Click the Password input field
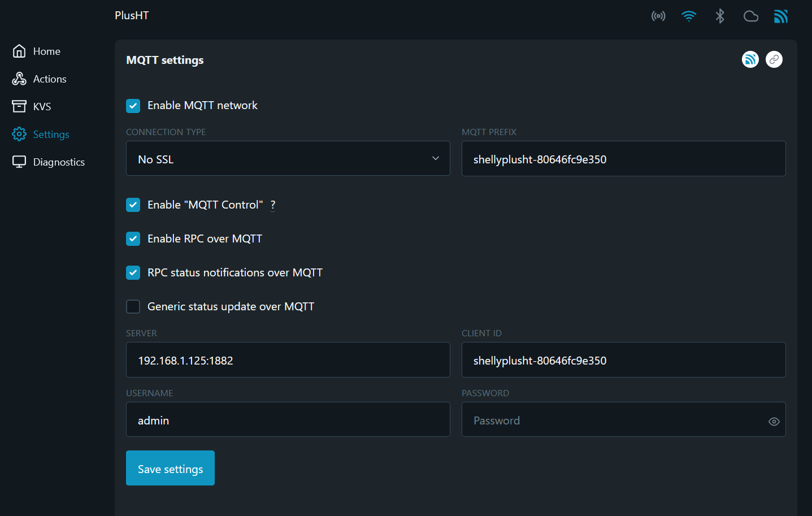Viewport: 812px width, 516px height. pyautogui.click(x=624, y=419)
